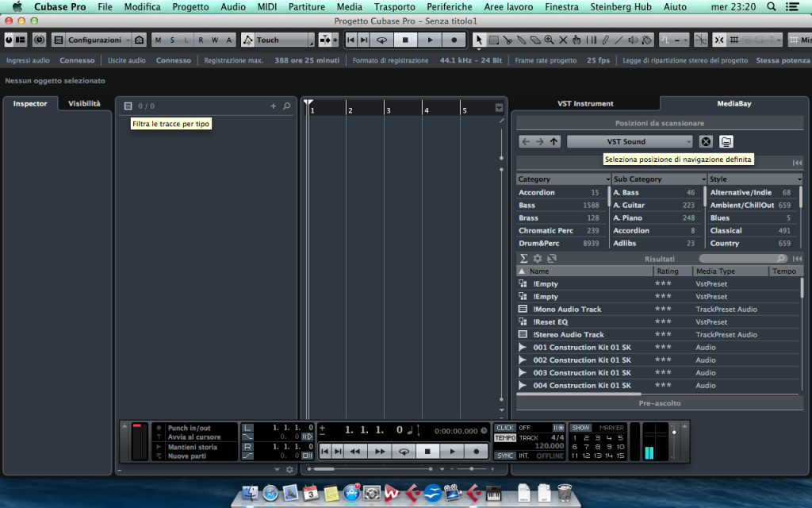
Task: Open the Periferiche menu
Action: pyautogui.click(x=450, y=6)
